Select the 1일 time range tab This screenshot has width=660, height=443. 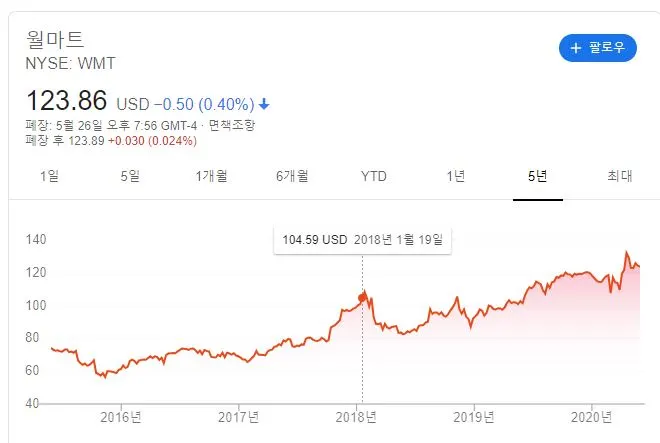pos(49,176)
